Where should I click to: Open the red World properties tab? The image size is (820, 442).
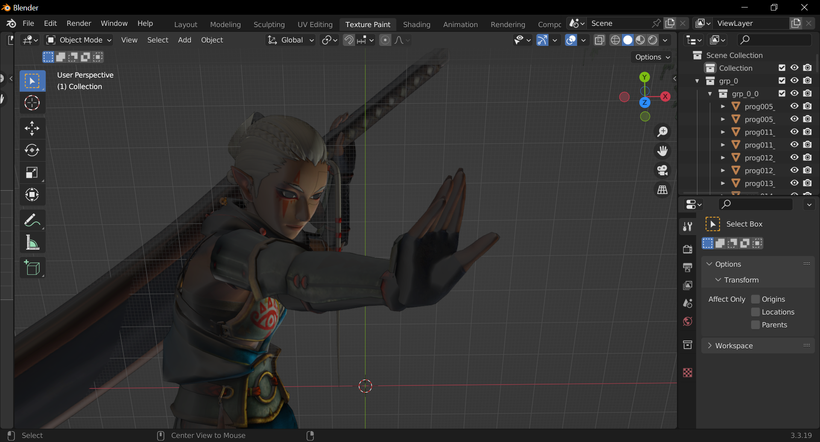pyautogui.click(x=687, y=321)
